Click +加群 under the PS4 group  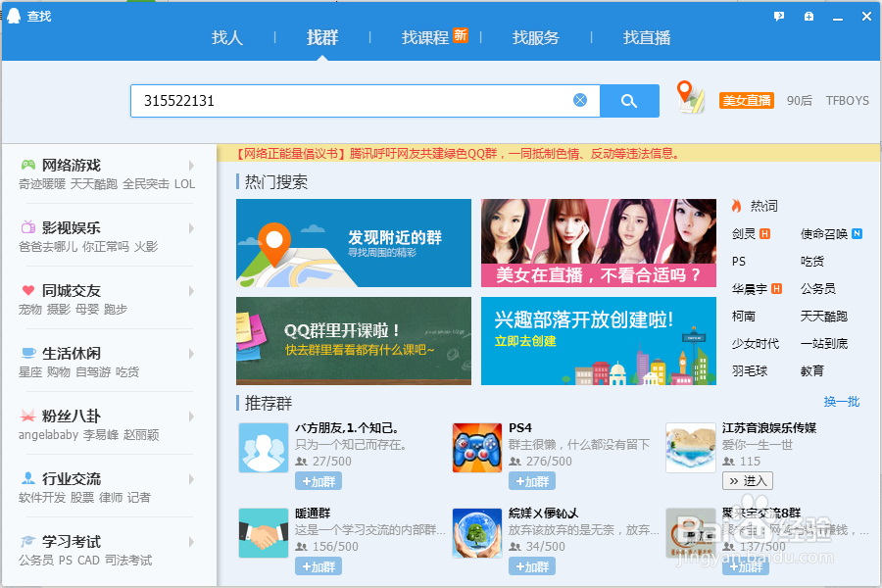(x=532, y=481)
